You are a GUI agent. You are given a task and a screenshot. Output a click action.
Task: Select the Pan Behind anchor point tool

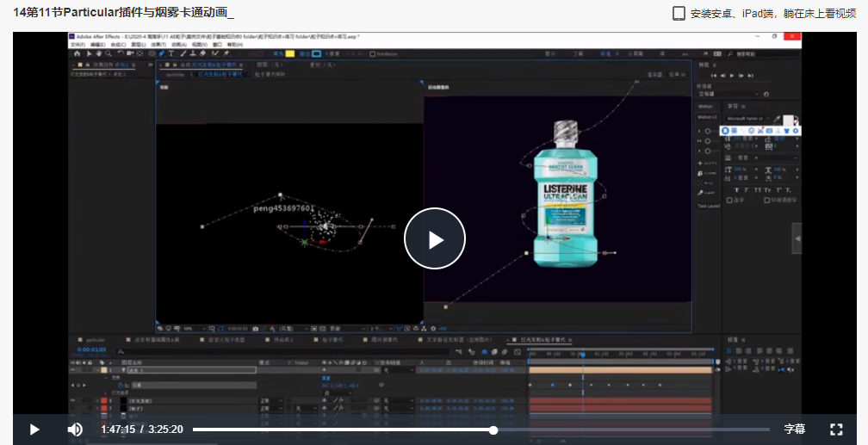pos(139,53)
